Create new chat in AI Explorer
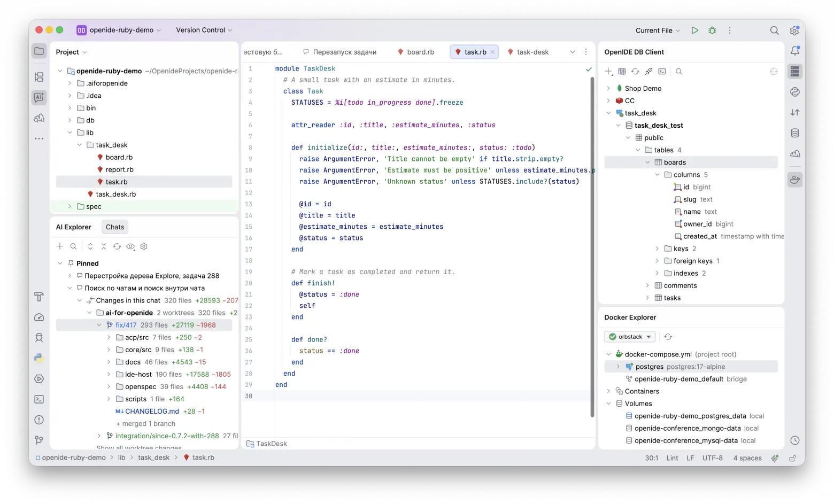Image resolution: width=834 pixels, height=504 pixels. (60, 246)
